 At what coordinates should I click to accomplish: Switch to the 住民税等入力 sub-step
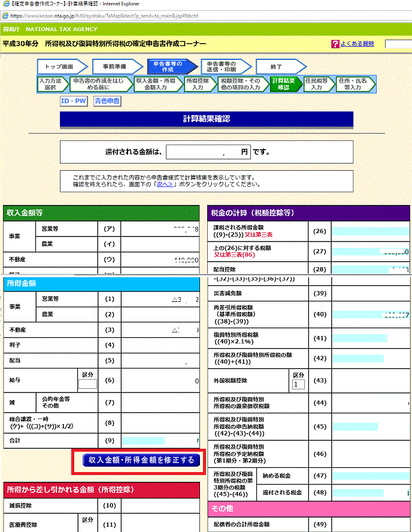[317, 84]
